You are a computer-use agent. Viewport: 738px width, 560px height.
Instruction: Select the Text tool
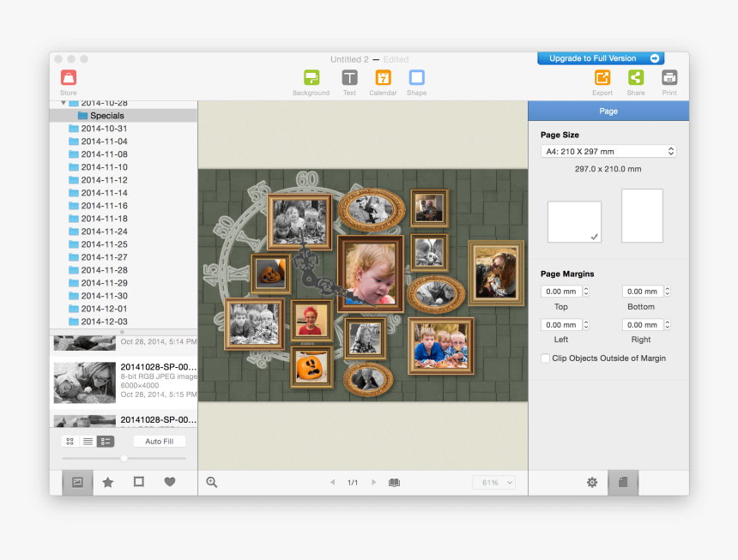pyautogui.click(x=349, y=81)
